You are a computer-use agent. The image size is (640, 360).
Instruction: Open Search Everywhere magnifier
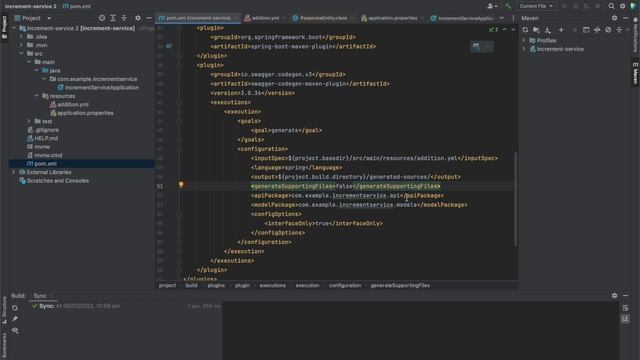tap(611, 6)
